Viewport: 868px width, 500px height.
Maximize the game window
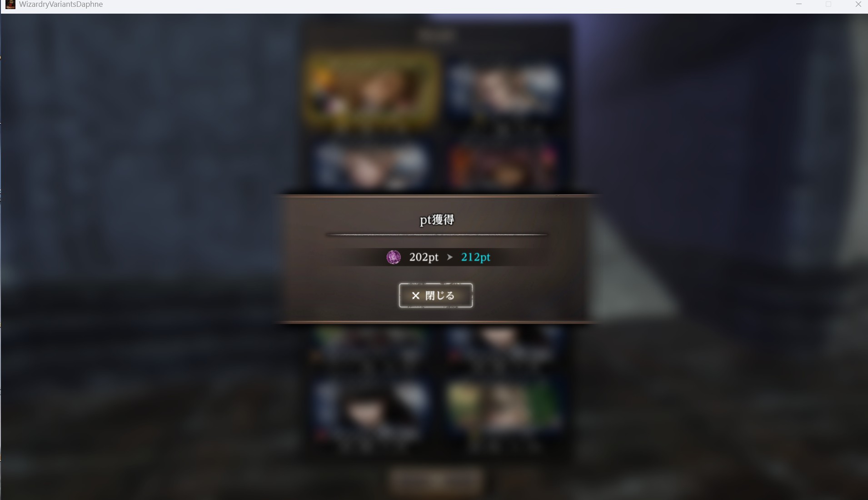pos(828,5)
